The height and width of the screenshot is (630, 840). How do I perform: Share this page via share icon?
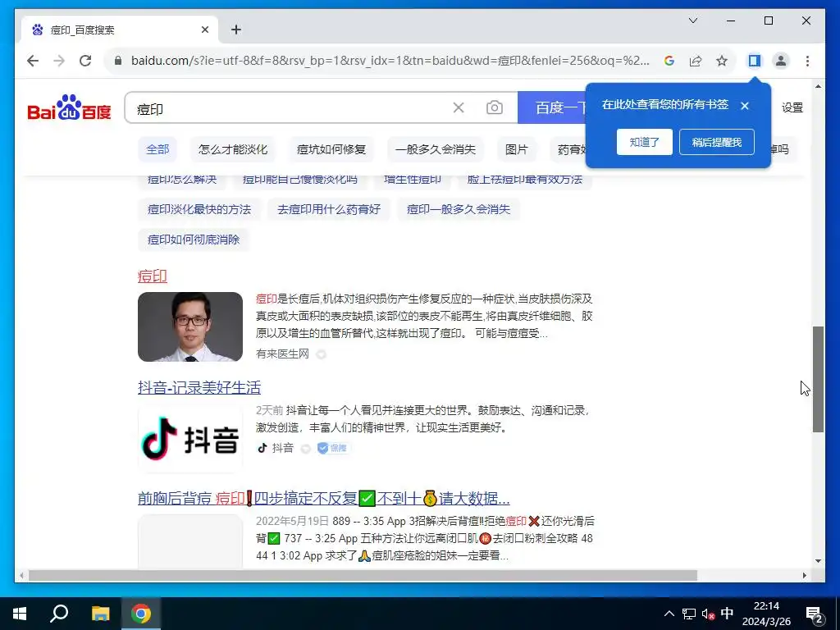[x=696, y=61]
